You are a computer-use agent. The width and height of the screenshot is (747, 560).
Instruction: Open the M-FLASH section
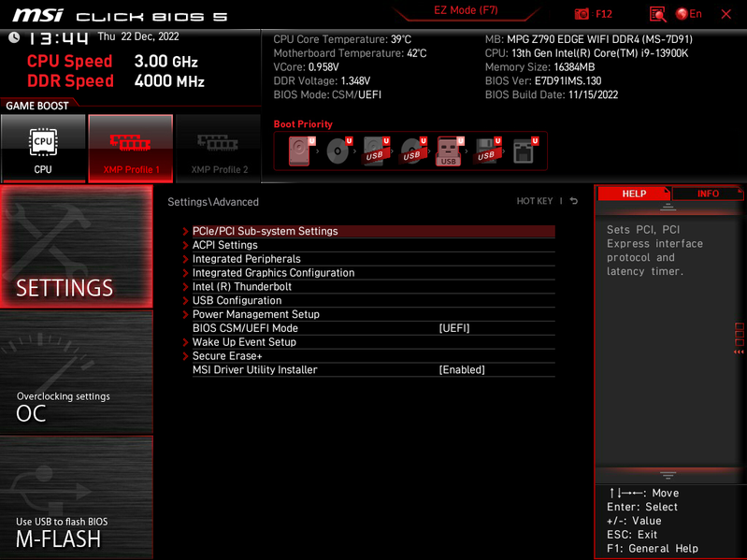pos(77,496)
